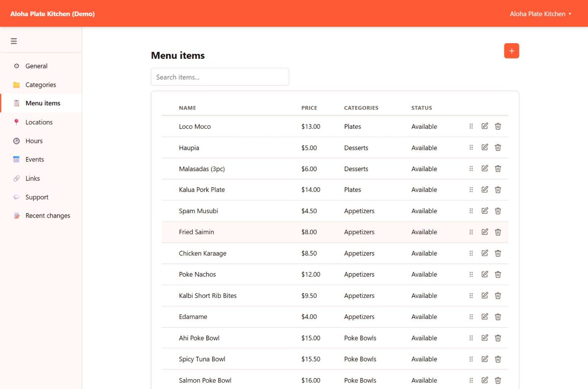The image size is (588, 389).
Task: Toggle the hamburger sidebar menu
Action: [14, 41]
